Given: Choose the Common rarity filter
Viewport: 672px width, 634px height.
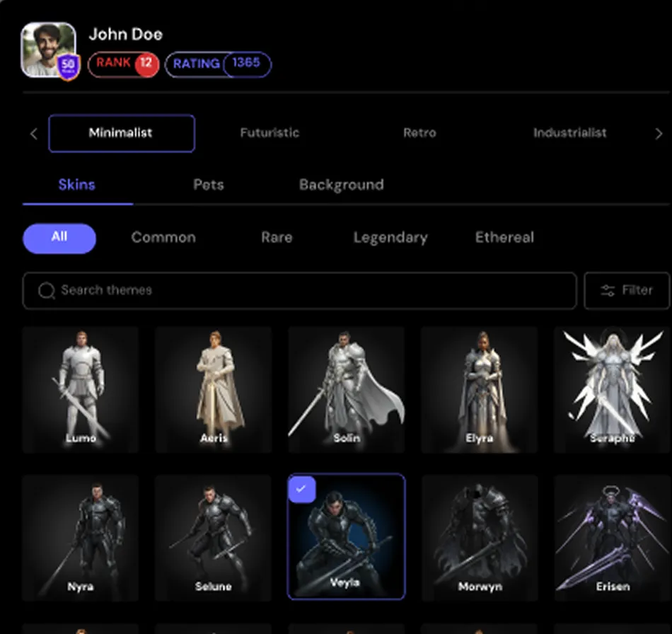Looking at the screenshot, I should point(163,238).
